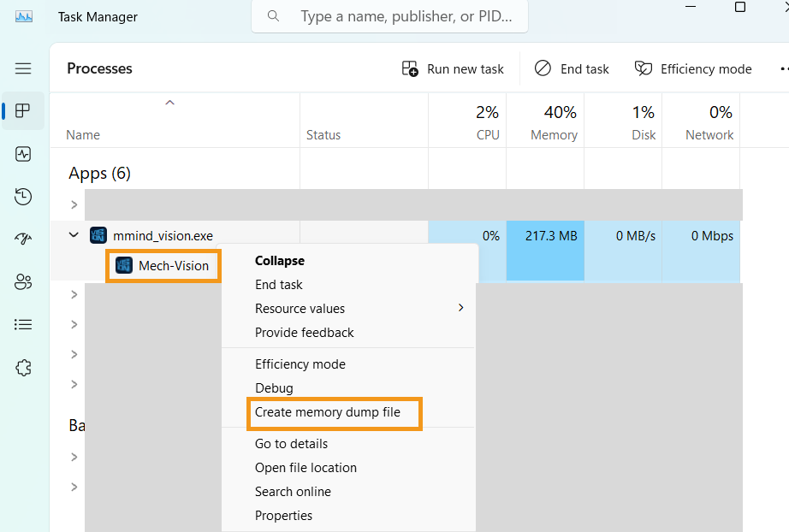Open the Processes page icon in sidebar
This screenshot has height=532, width=789.
tap(23, 111)
